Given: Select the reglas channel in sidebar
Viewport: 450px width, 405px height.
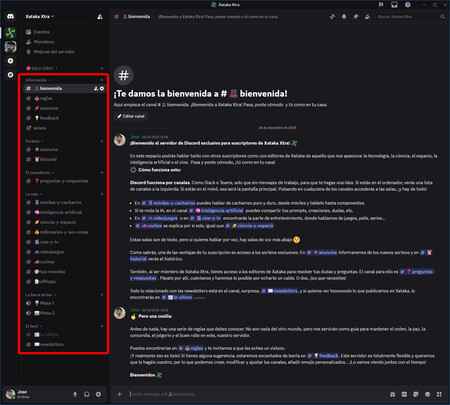Looking at the screenshot, I should pyautogui.click(x=65, y=98).
